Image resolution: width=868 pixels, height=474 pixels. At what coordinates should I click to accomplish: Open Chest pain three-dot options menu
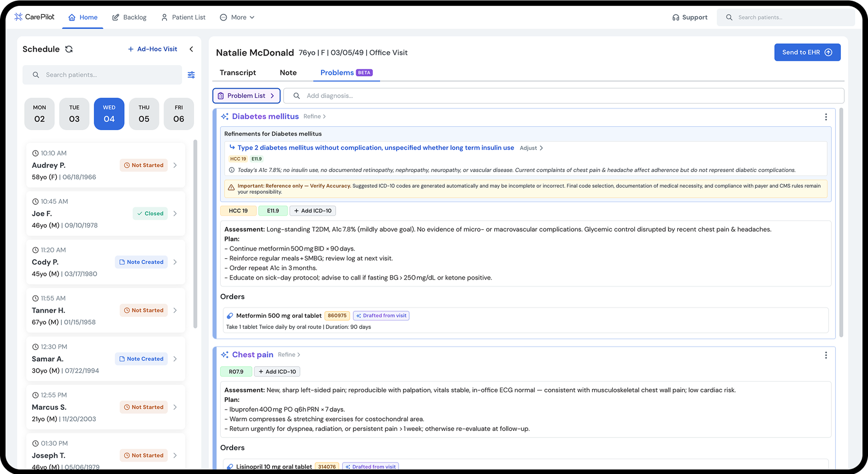tap(826, 355)
